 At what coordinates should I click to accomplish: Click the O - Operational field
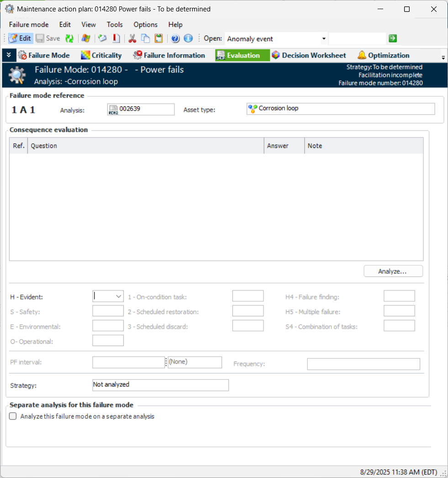tap(108, 340)
